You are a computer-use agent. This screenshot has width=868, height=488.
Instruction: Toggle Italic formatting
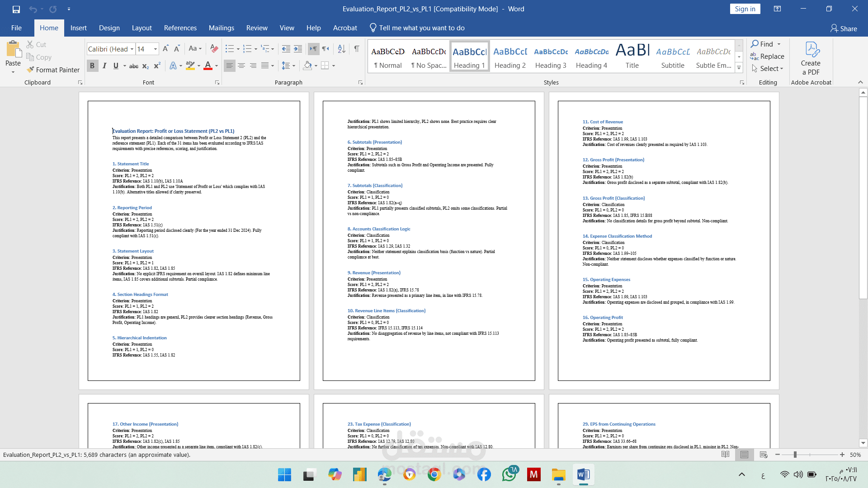click(104, 66)
